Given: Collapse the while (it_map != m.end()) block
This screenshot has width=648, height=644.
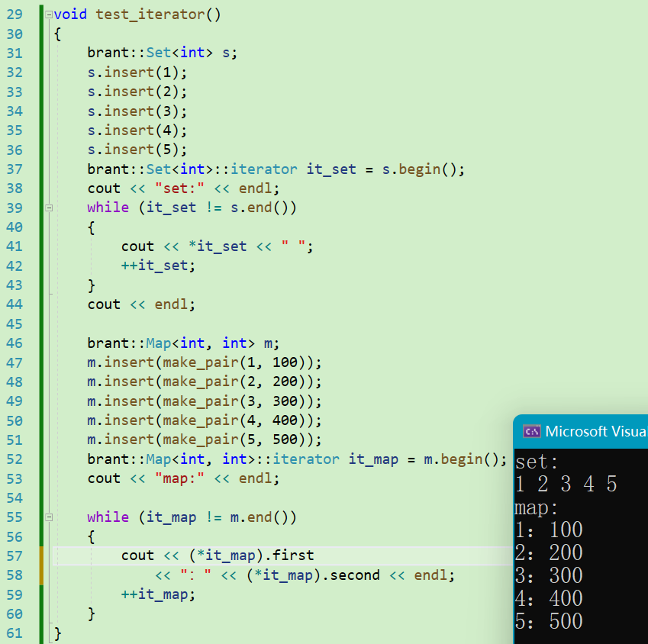Looking at the screenshot, I should (x=49, y=517).
